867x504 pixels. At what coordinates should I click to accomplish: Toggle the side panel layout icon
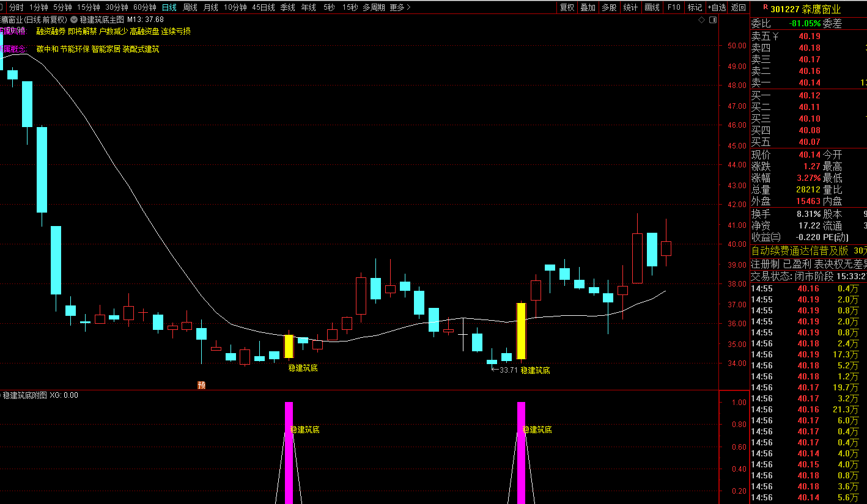pos(712,20)
